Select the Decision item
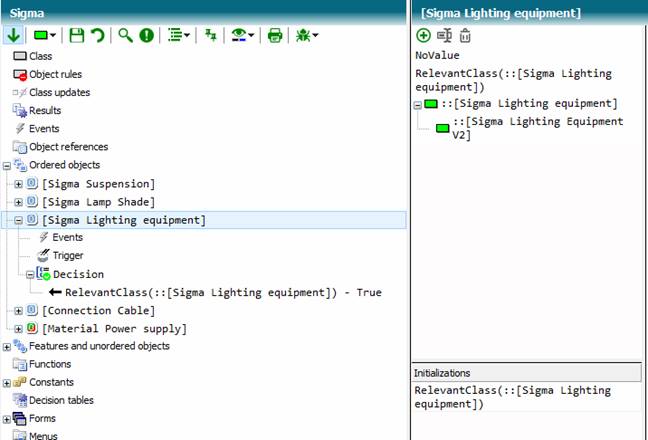Screen dimensions: 648x440 [x=79, y=274]
